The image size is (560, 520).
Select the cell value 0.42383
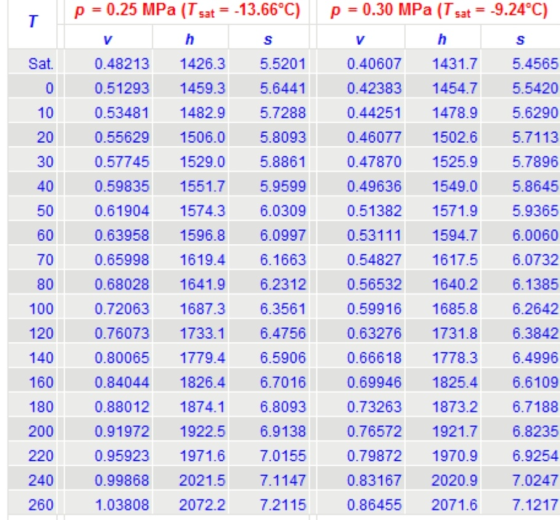point(374,88)
